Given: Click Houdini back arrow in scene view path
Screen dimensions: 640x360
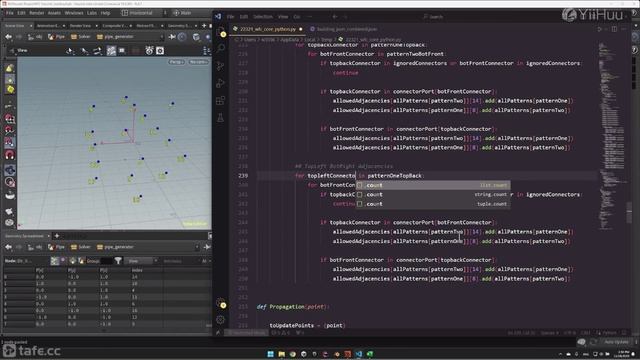Looking at the screenshot, I should (x=8, y=37).
